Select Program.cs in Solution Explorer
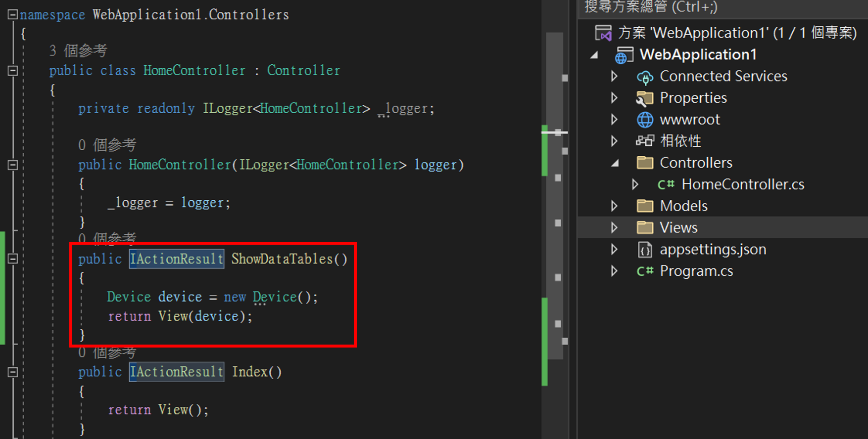The height and width of the screenshot is (439, 868). [x=696, y=271]
